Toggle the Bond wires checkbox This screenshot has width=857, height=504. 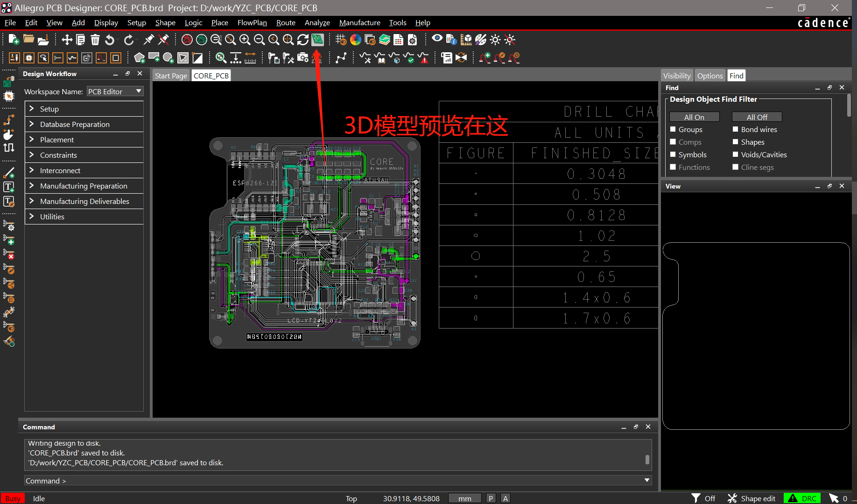coord(736,129)
